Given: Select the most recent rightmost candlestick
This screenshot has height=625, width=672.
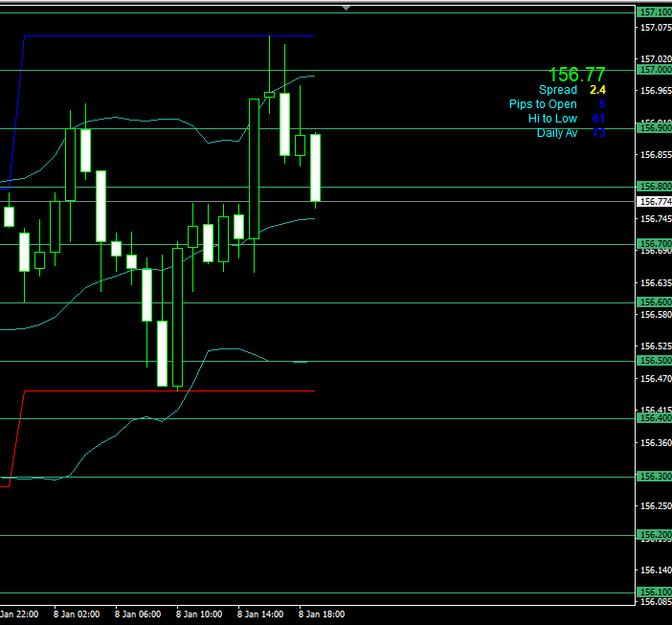Looking at the screenshot, I should click(x=315, y=167).
